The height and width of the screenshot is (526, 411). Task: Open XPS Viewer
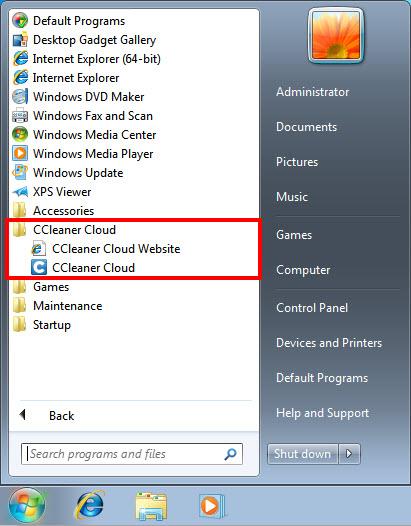pyautogui.click(x=51, y=192)
